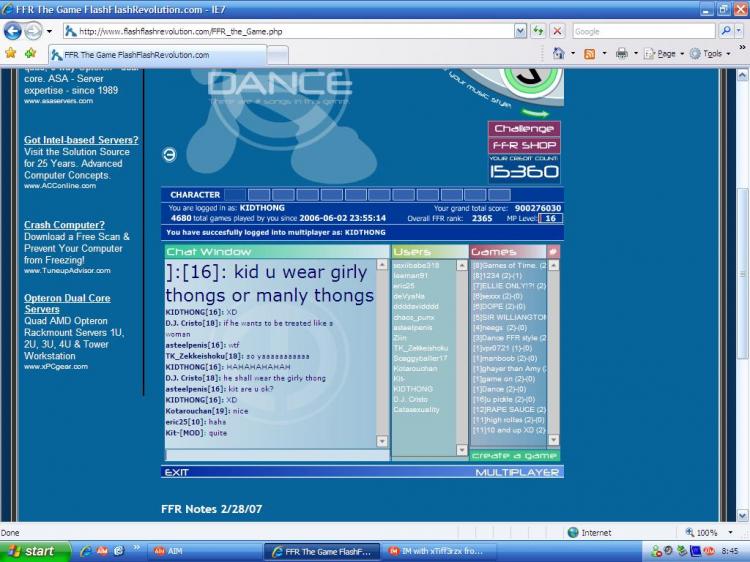Viewport: 750px width, 562px height.
Task: Select the Games of Time game entry
Action: pos(509,265)
